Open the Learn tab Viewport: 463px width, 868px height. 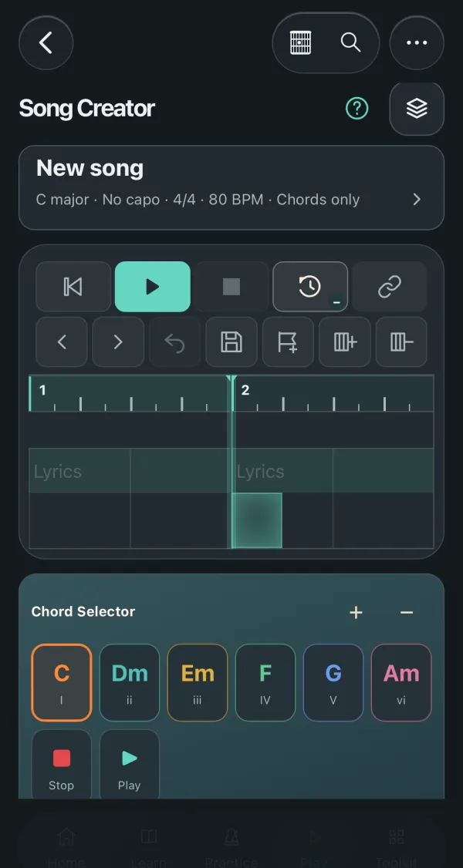coord(148,847)
